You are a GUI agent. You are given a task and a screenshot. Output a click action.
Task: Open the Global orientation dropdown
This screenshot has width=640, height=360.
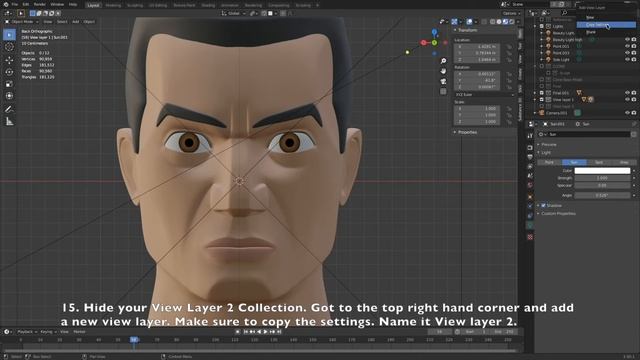click(x=233, y=13)
